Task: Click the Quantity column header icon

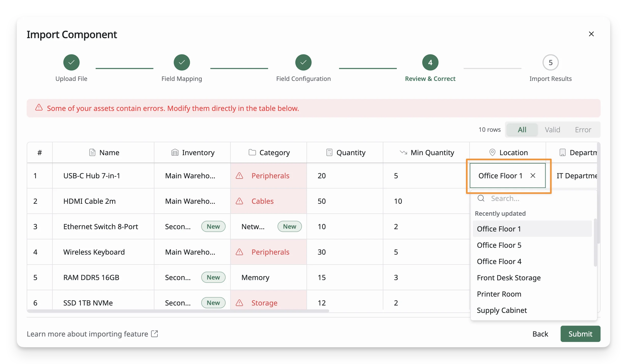Action: (329, 152)
